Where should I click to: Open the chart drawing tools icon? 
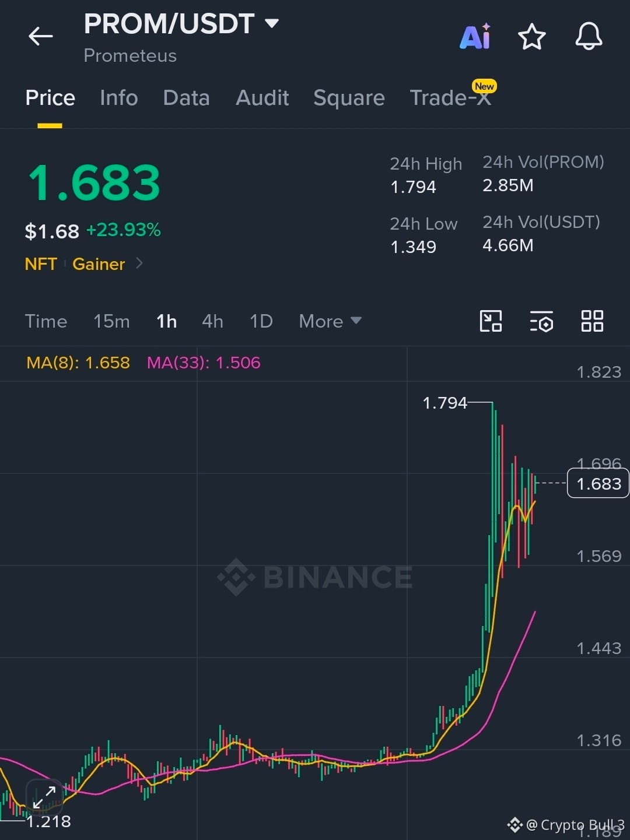[491, 321]
